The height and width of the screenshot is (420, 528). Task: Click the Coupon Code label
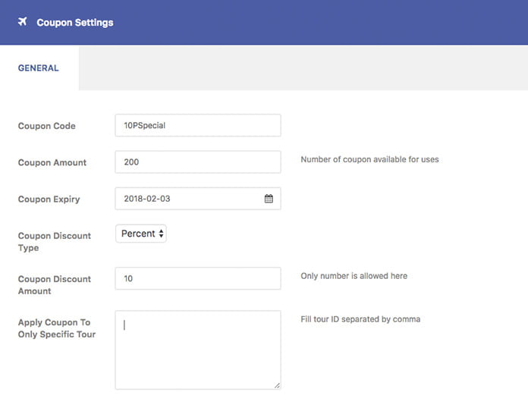tap(47, 126)
